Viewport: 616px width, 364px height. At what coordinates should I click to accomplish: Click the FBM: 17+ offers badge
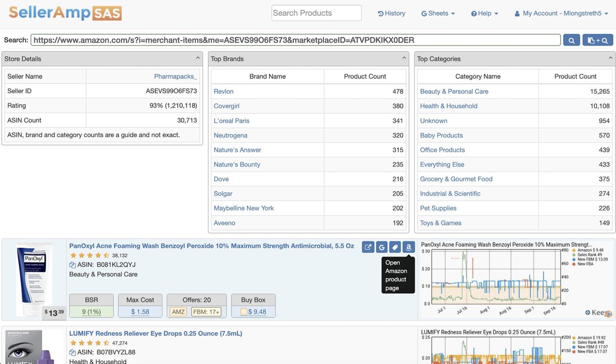pos(206,312)
